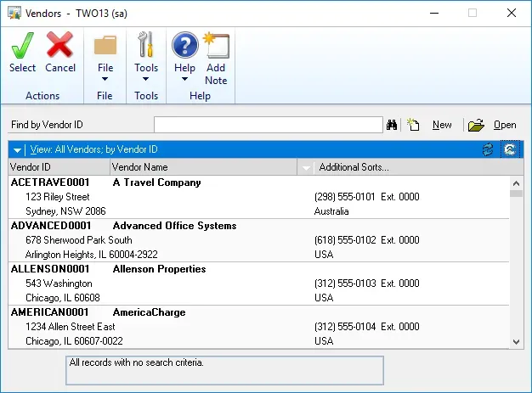Screen dimensions: 532x393
Task: Expand the Tools dropdown arrow
Action: (146, 81)
